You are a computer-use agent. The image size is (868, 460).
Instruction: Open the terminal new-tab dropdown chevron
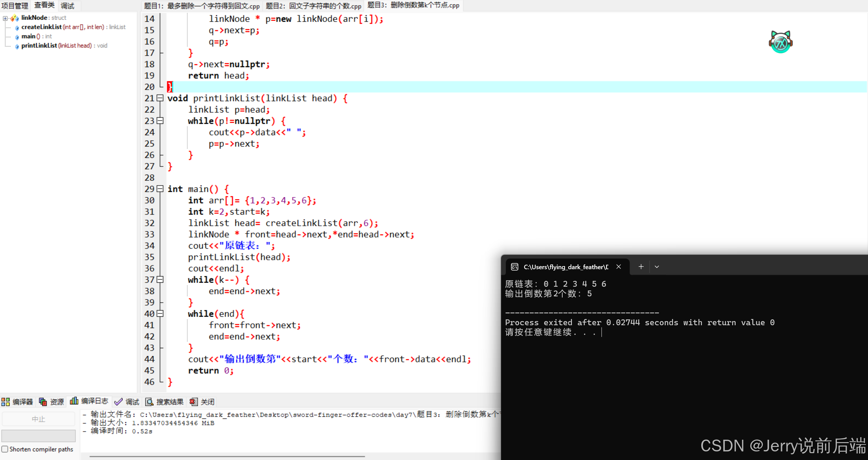pyautogui.click(x=657, y=267)
